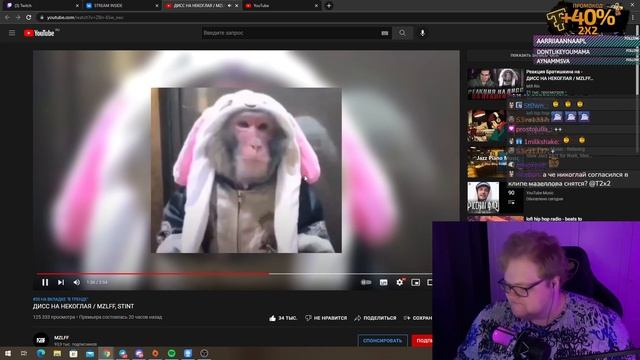This screenshot has height=360, width=640.
Task: Start voice search with microphone
Action: [422, 33]
